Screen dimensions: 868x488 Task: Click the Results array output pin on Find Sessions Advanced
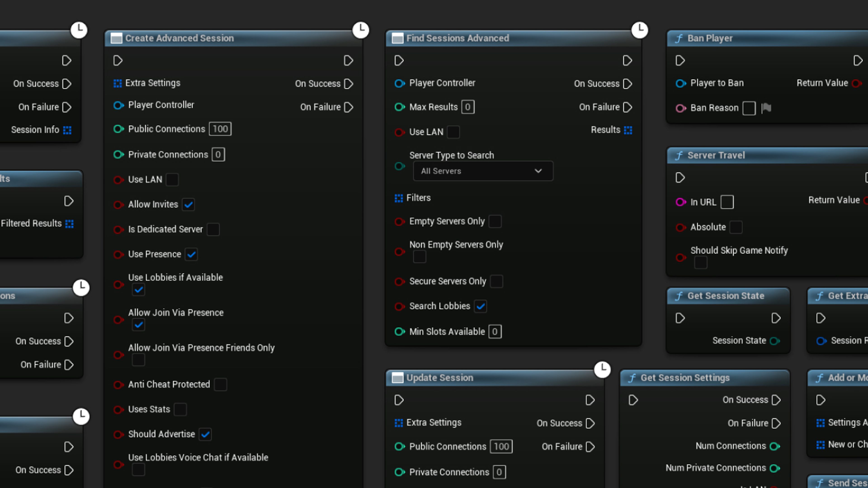[628, 130]
